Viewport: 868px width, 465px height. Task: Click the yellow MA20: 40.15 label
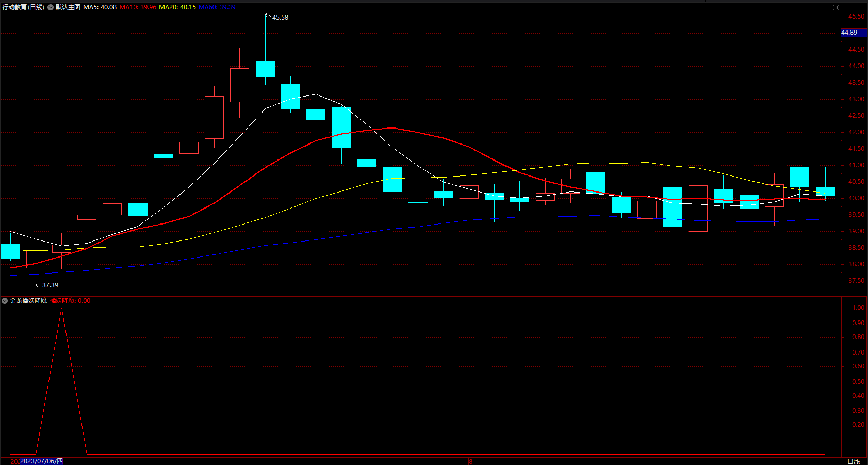coord(177,7)
